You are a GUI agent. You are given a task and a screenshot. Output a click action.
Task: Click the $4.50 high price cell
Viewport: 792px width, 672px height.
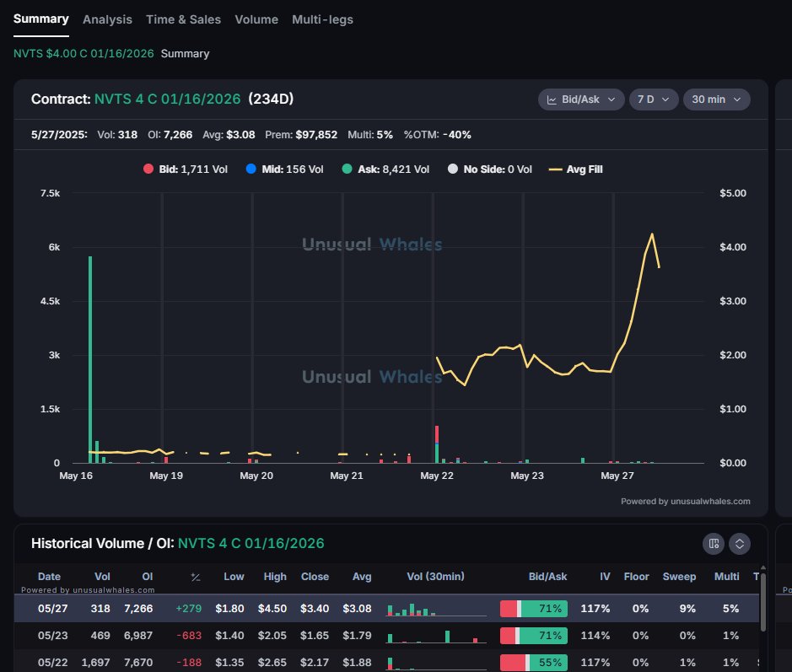tap(272, 609)
